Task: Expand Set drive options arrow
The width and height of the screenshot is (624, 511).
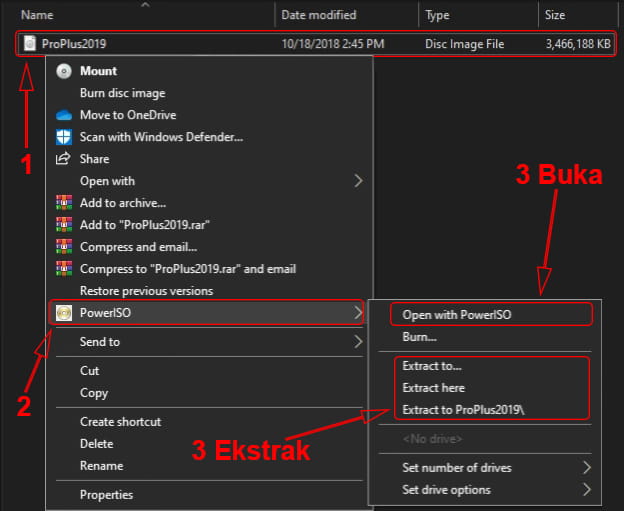Action: point(587,490)
